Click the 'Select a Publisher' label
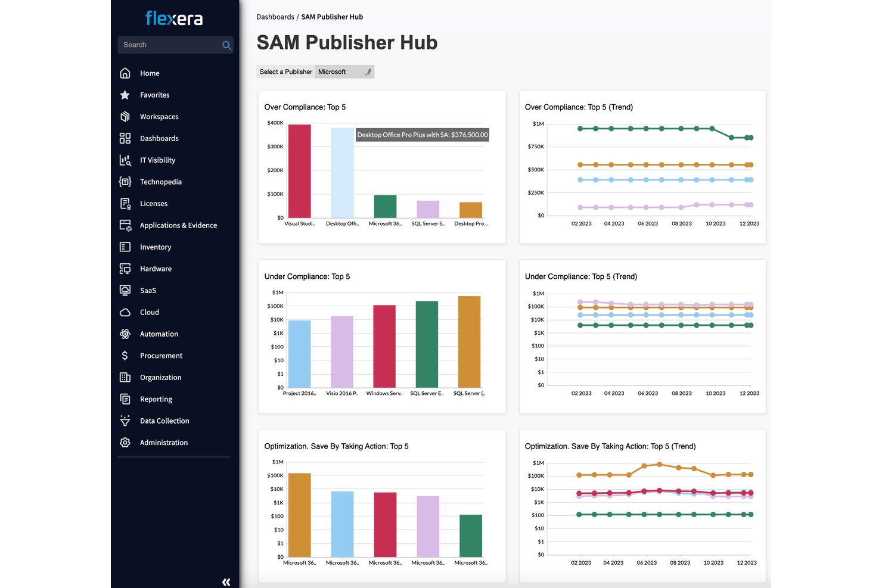The height and width of the screenshot is (588, 882). (286, 71)
